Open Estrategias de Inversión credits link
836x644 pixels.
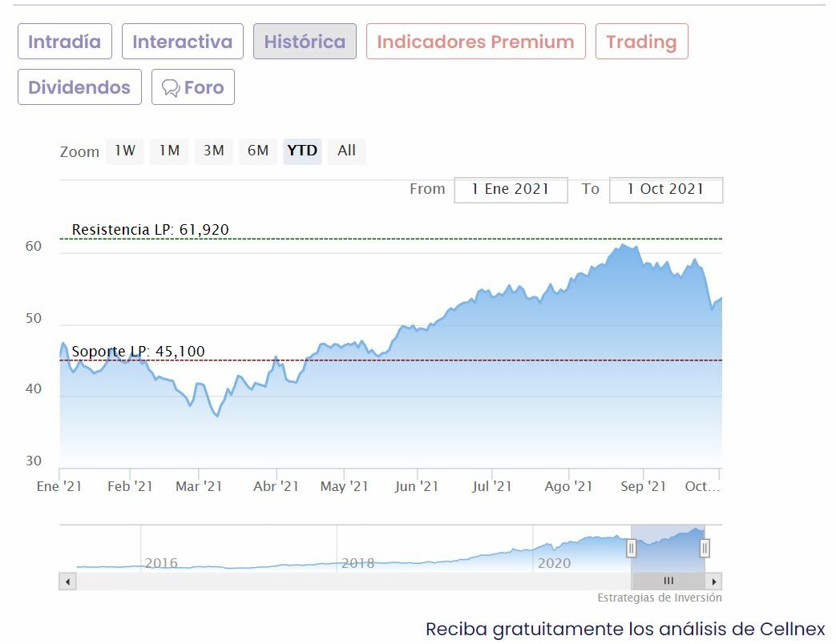(x=659, y=598)
